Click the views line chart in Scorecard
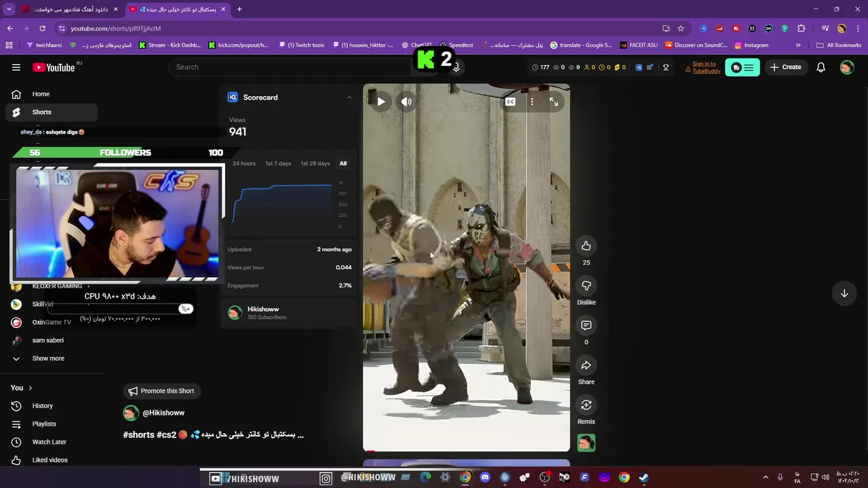The image size is (868, 488). pyautogui.click(x=283, y=203)
